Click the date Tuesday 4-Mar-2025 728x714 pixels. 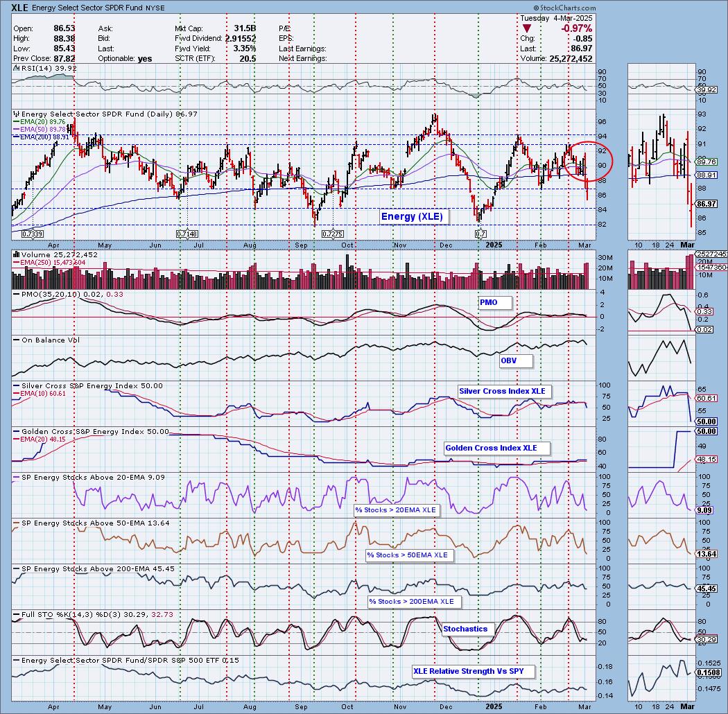pos(556,18)
